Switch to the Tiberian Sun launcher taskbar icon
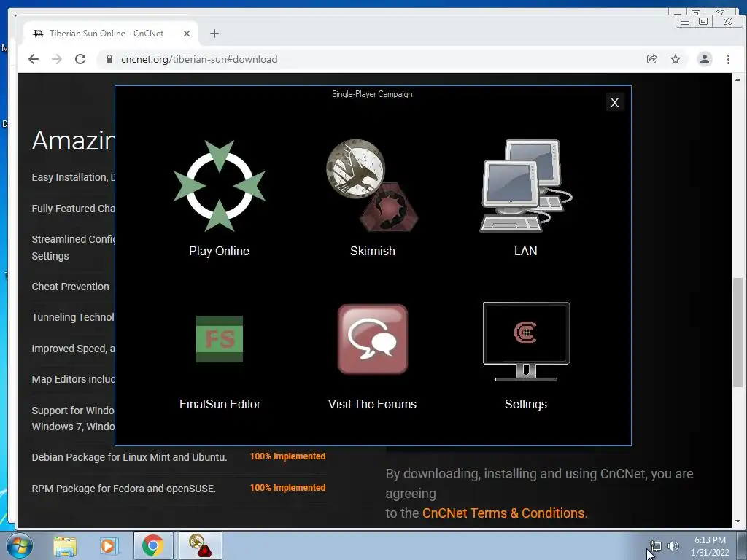The width and height of the screenshot is (747, 560). click(200, 545)
